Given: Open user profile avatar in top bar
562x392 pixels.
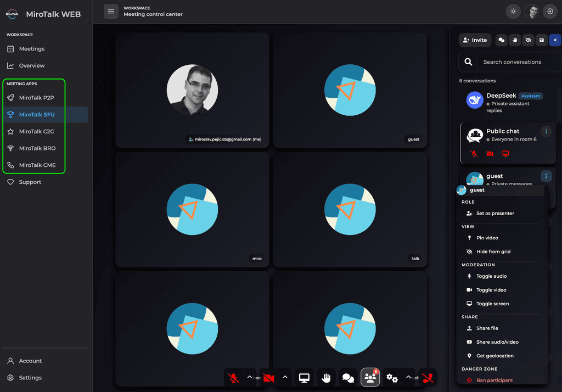Looking at the screenshot, I should [532, 12].
